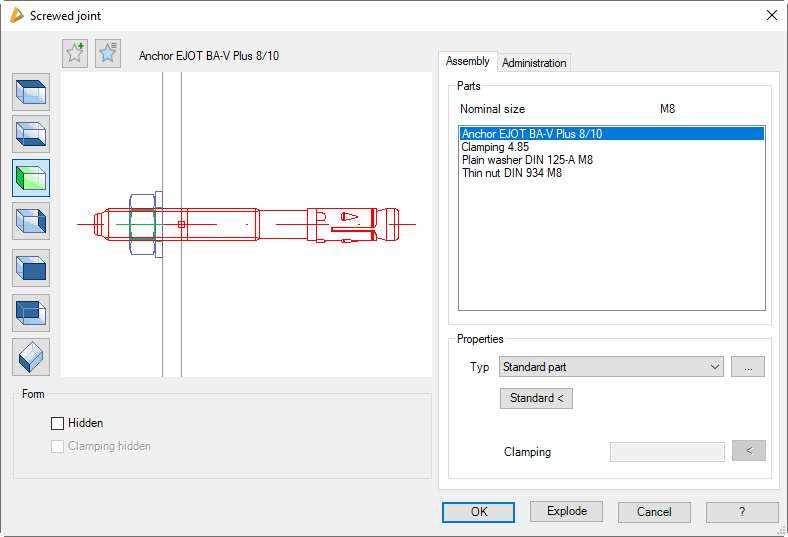Click the add-to-favorites star icon with plus
The height and width of the screenshot is (537, 788).
75,54
